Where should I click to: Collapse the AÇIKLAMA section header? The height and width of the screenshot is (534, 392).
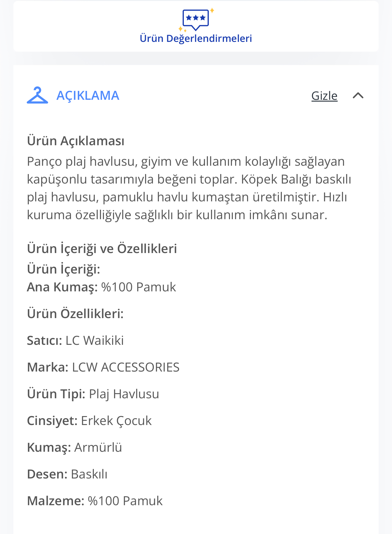tap(196, 96)
